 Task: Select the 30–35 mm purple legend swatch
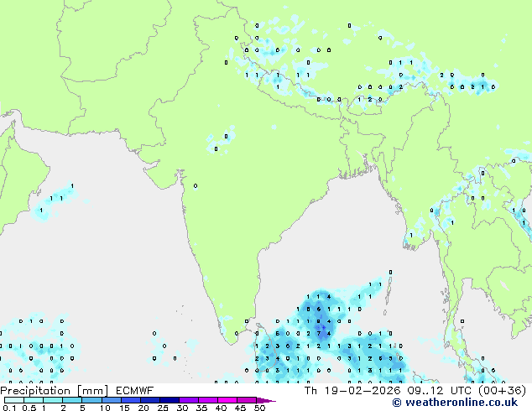coord(189,400)
